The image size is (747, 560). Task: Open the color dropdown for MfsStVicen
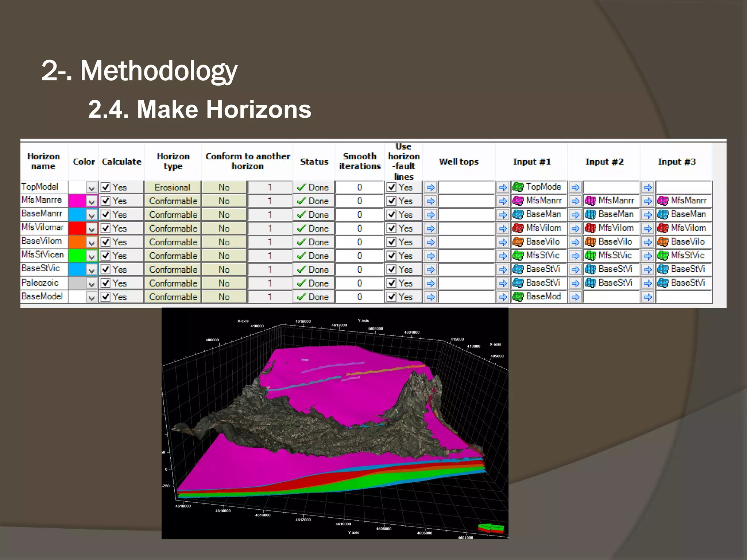[x=91, y=256]
